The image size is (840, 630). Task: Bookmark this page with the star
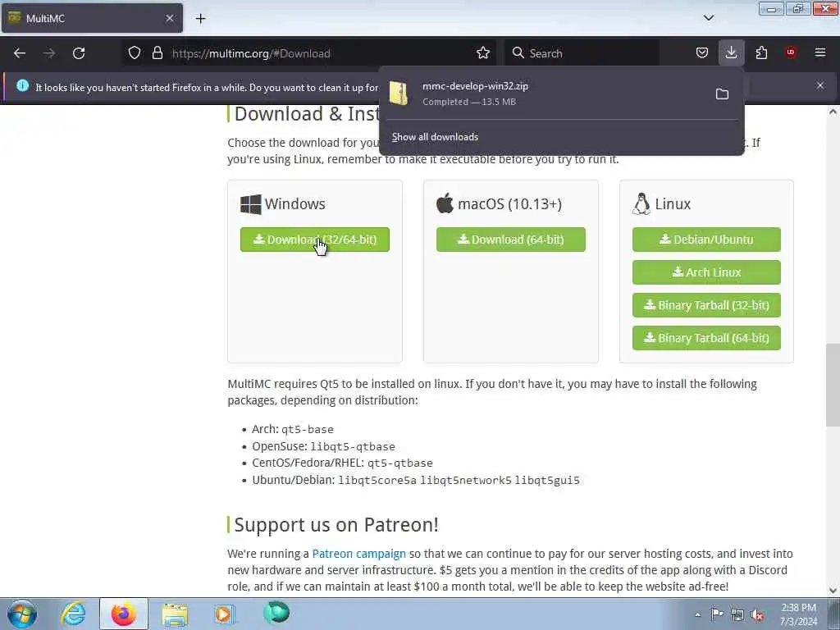point(483,53)
